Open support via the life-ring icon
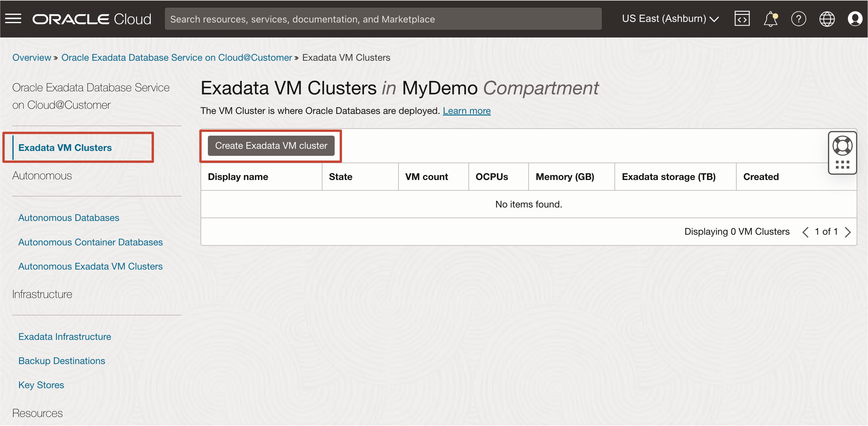The image size is (868, 426). (x=842, y=145)
